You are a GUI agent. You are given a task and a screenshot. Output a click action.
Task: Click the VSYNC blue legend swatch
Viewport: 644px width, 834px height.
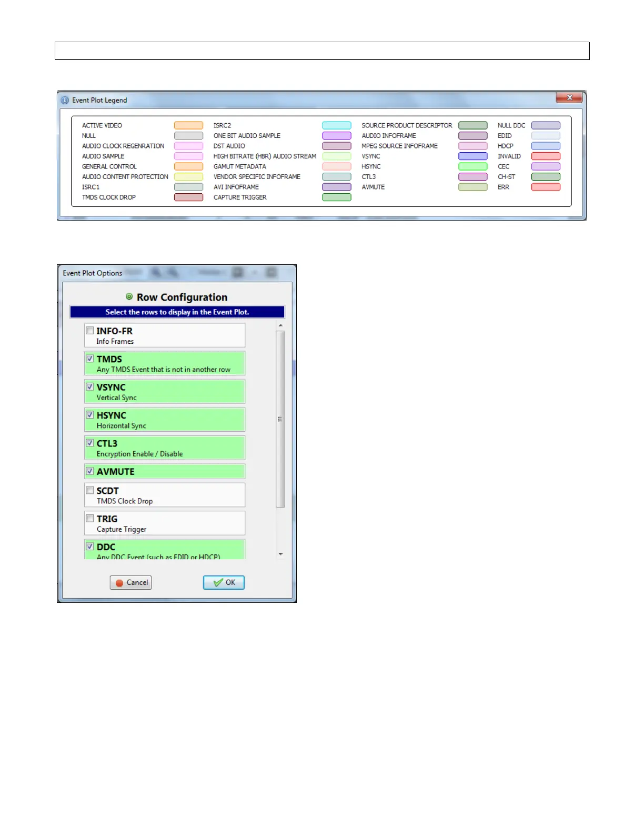tap(473, 156)
